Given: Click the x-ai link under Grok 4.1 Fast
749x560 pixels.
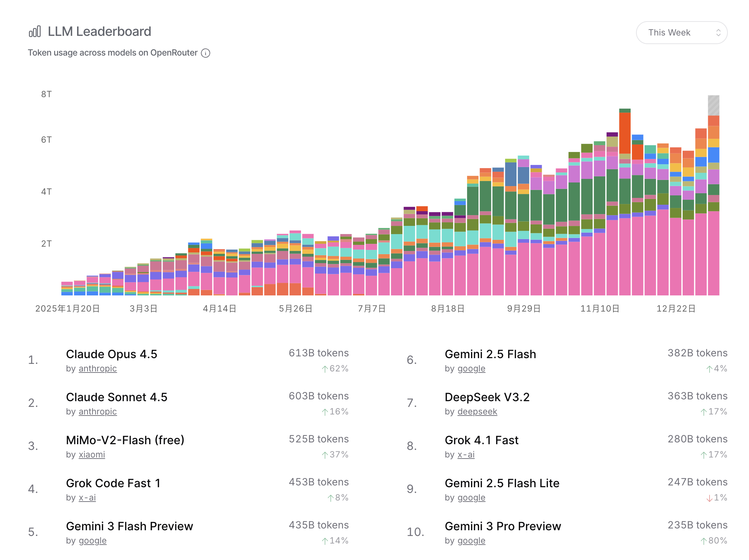Looking at the screenshot, I should tap(466, 455).
